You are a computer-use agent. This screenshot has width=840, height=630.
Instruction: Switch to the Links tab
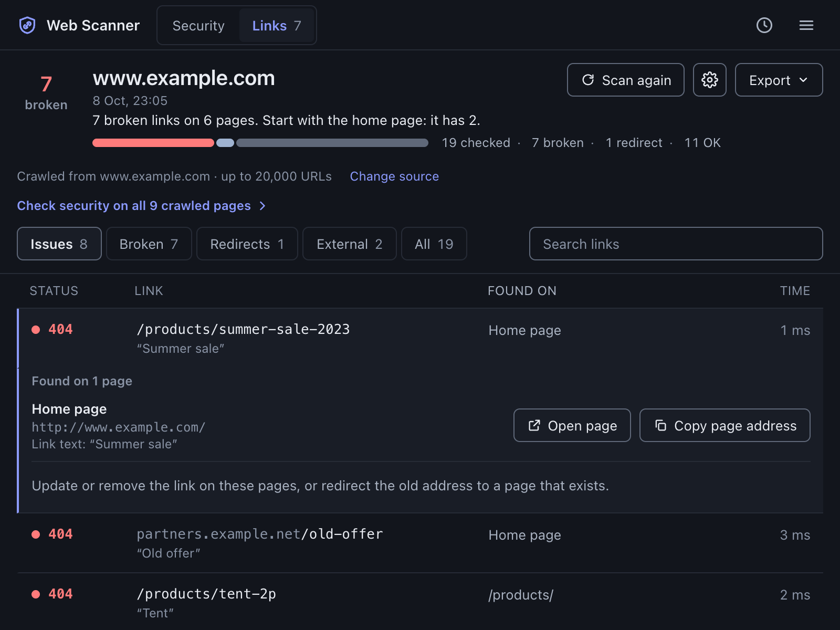[277, 25]
